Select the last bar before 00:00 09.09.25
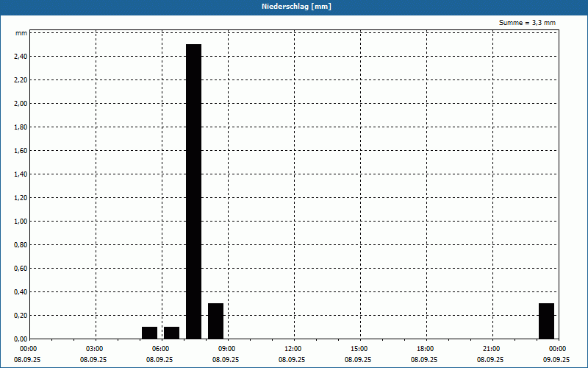This screenshot has width=588, height=368. (x=546, y=321)
